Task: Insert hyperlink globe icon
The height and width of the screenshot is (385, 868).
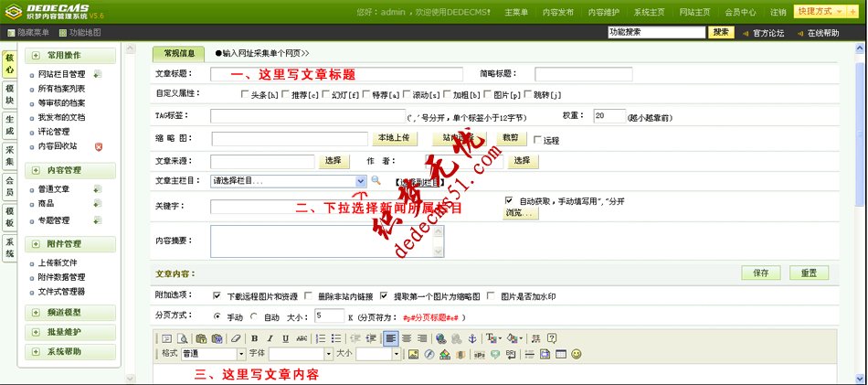Action: pos(441,338)
